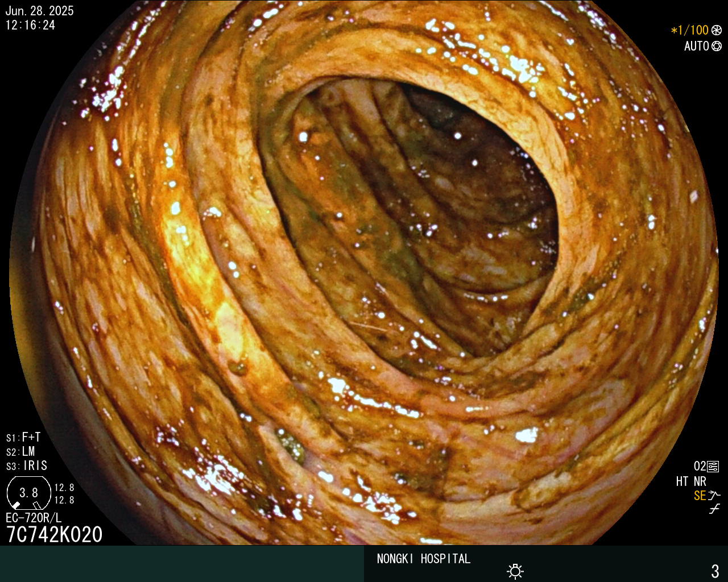Click the "12:16:24" time readout
728x582 pixels.
[30, 25]
